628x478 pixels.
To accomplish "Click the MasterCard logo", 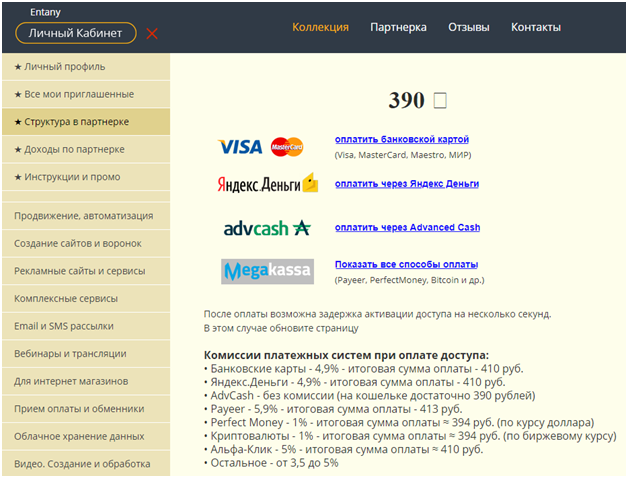I will (287, 147).
